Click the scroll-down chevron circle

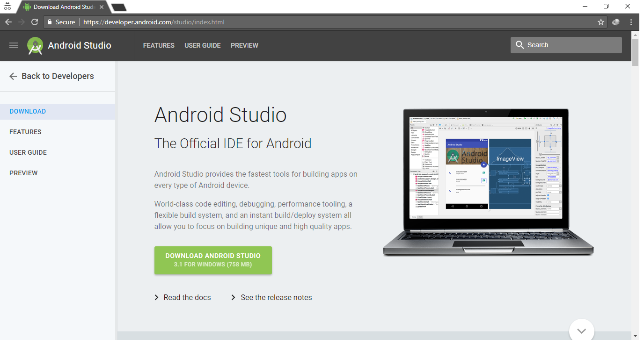coord(581,330)
